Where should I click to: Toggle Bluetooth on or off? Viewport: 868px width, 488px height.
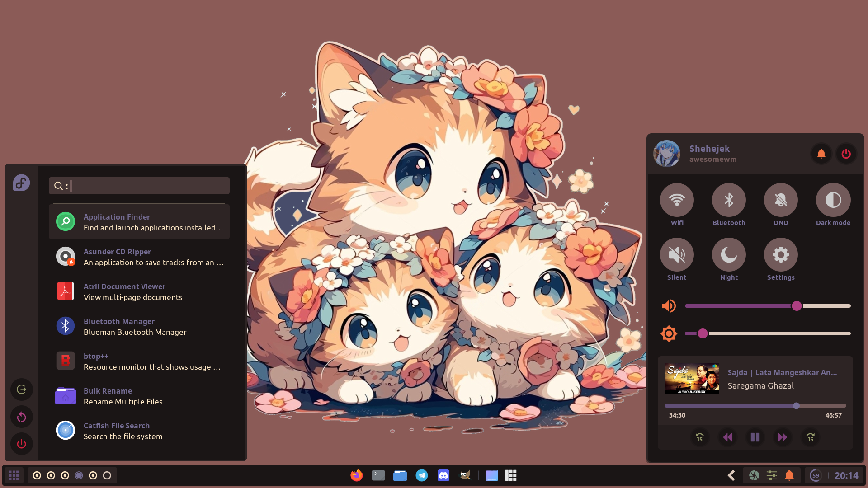729,200
